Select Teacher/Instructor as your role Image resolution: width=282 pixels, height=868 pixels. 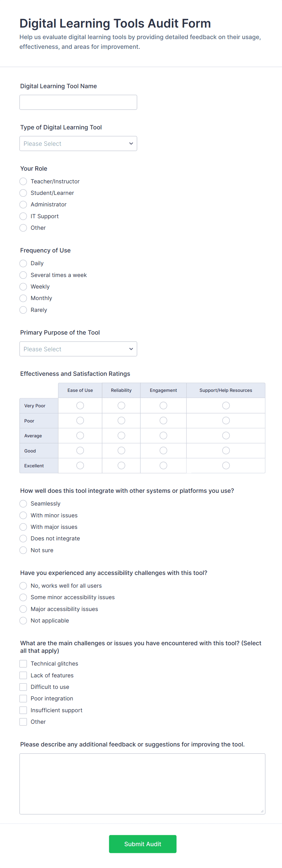pyautogui.click(x=23, y=181)
